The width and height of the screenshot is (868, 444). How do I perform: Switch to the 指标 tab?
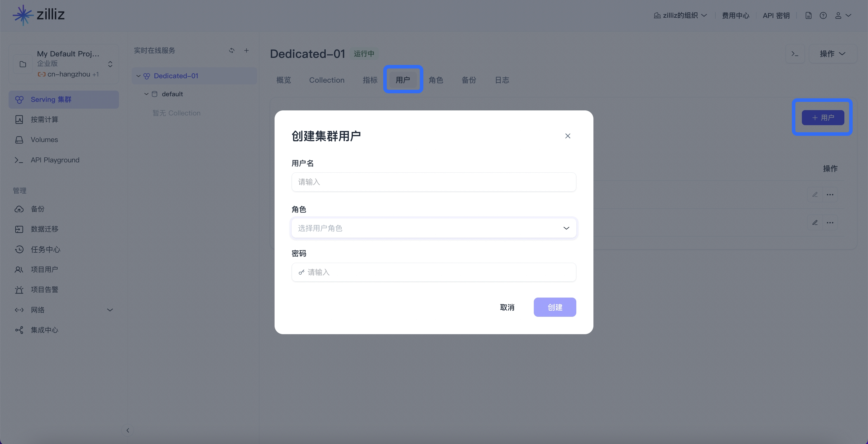coord(370,80)
